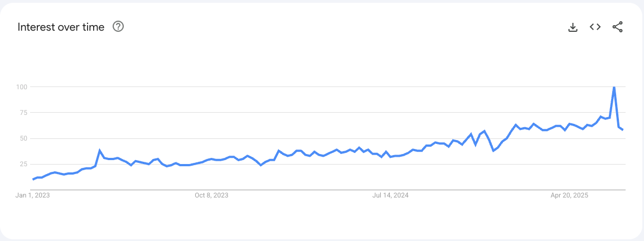Click the sharp dip before the 2025 rise

click(493, 151)
